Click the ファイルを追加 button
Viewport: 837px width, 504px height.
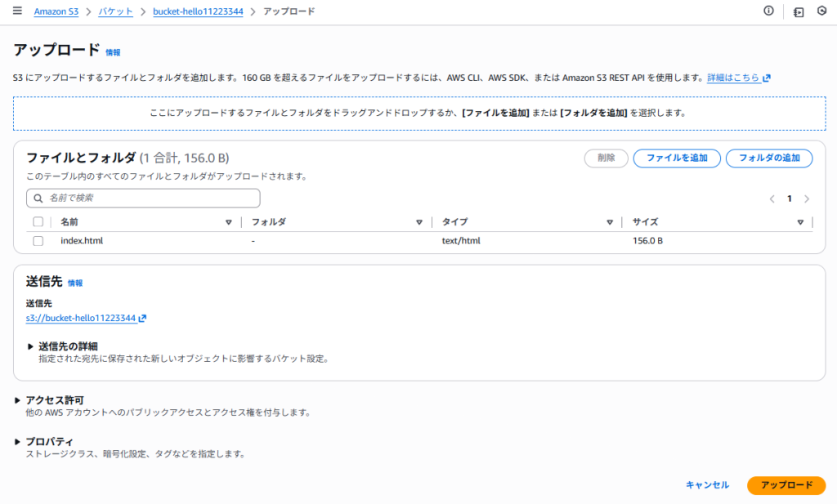676,158
